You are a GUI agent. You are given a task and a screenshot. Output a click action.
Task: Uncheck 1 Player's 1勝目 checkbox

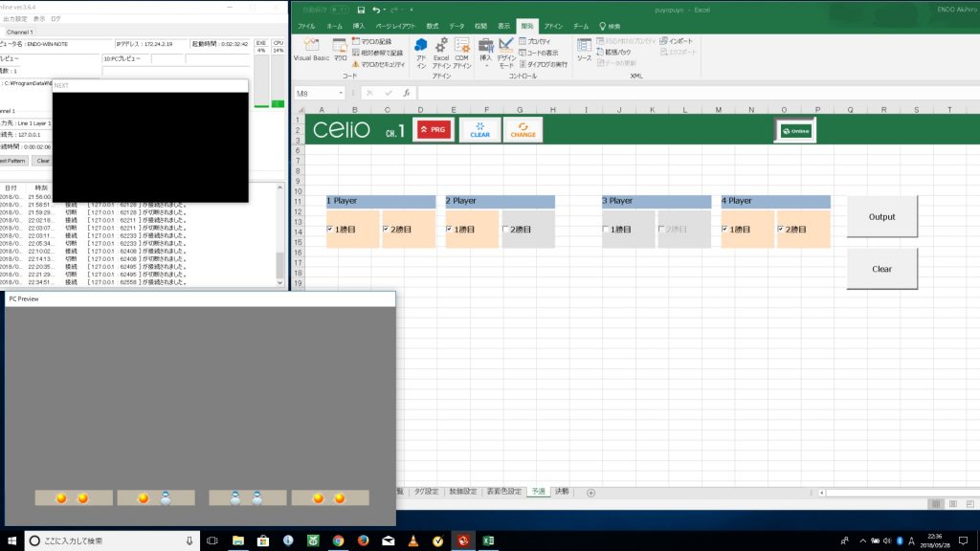point(331,230)
